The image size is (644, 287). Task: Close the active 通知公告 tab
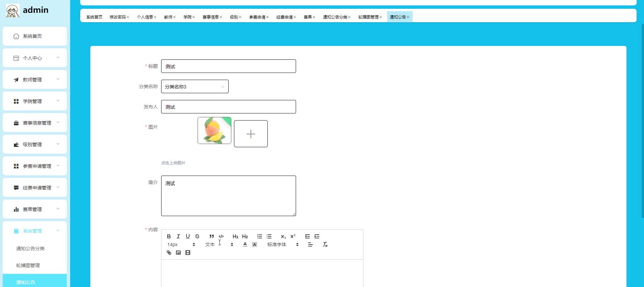408,17
